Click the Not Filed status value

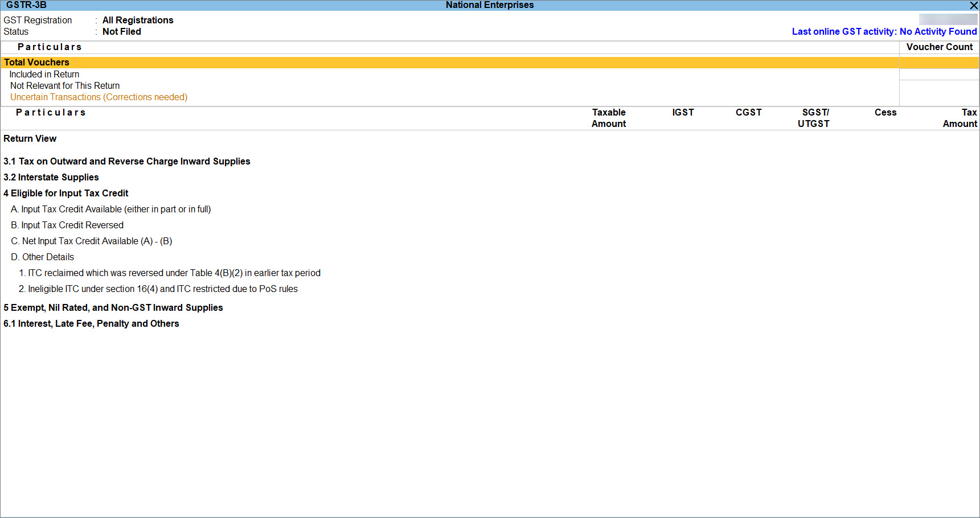(122, 31)
